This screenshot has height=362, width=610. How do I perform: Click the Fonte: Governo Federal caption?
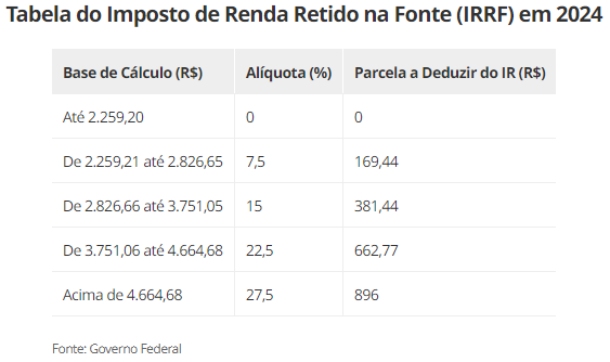point(117,348)
